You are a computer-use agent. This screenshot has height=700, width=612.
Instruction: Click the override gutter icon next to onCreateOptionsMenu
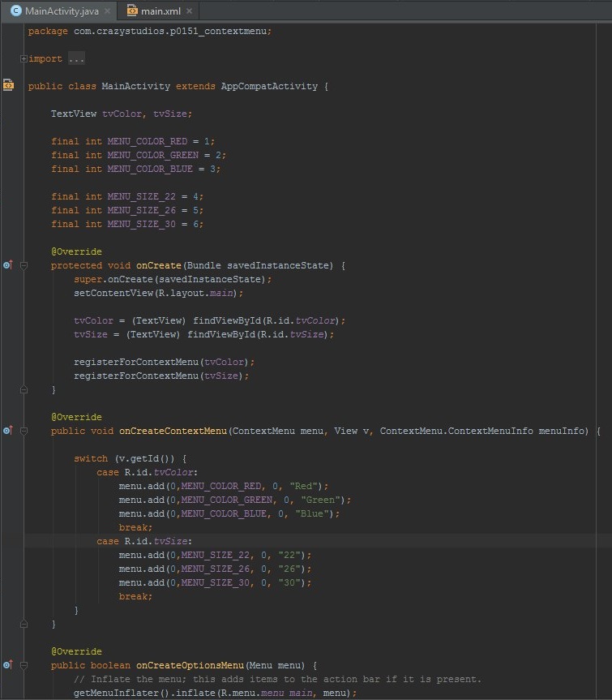point(8,665)
